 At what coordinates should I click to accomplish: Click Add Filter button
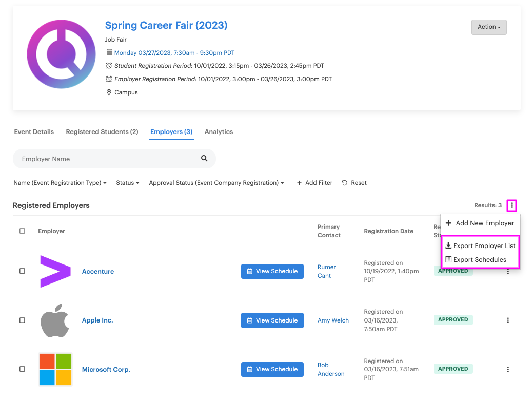point(314,183)
